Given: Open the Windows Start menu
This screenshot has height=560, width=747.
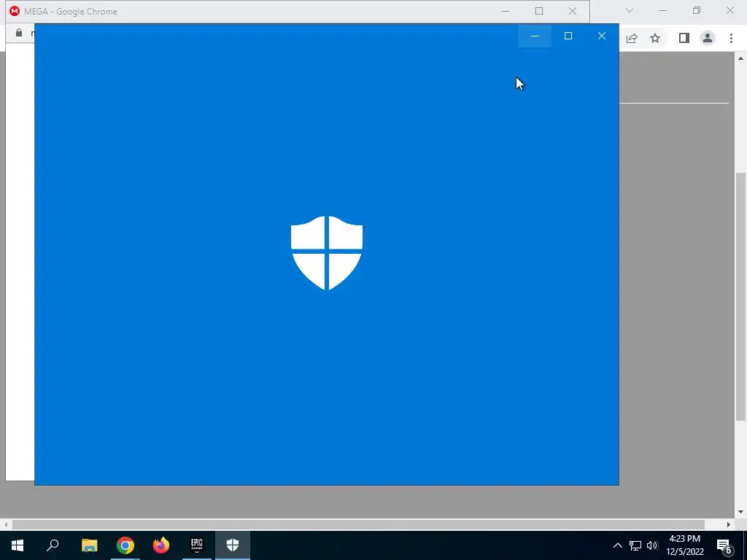Looking at the screenshot, I should pyautogui.click(x=18, y=545).
